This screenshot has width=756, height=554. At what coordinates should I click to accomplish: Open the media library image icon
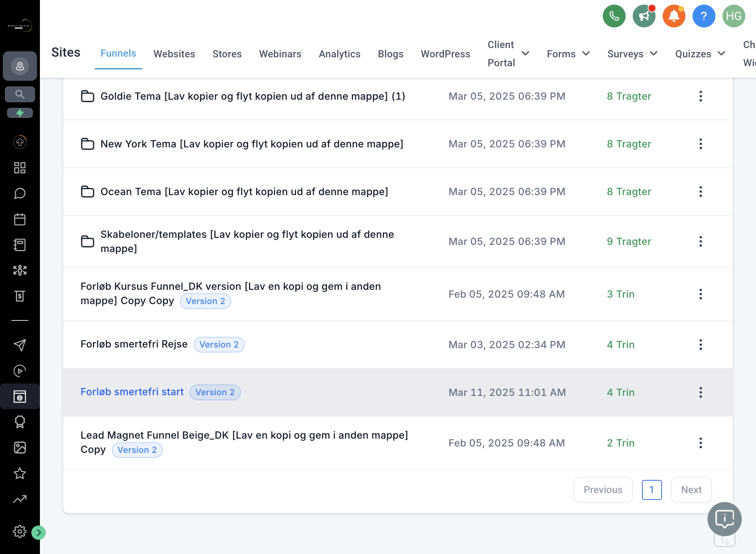tap(20, 448)
